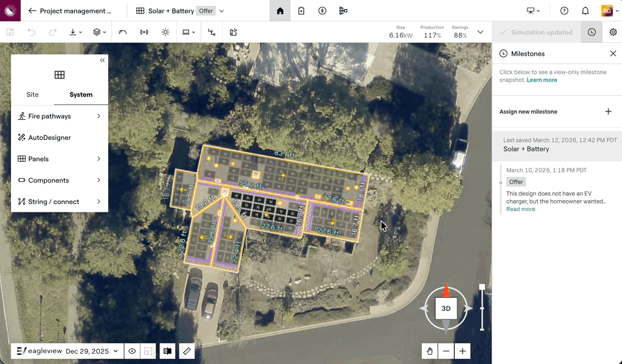Select the pan hand tool
Image resolution: width=622 pixels, height=364 pixels.
(429, 351)
